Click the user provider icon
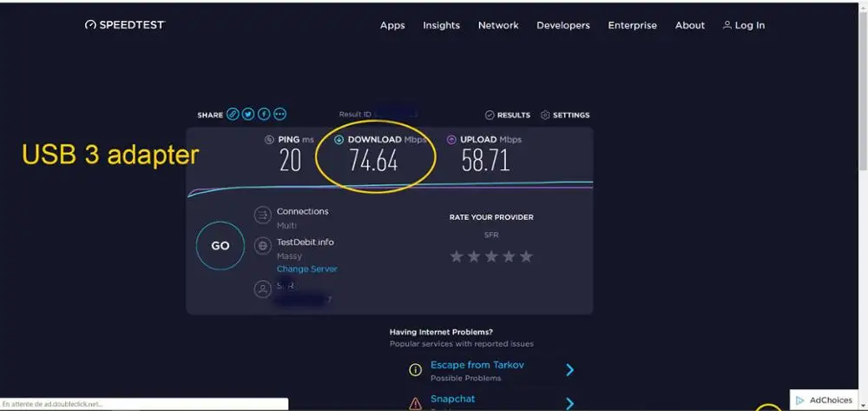 pos(262,289)
